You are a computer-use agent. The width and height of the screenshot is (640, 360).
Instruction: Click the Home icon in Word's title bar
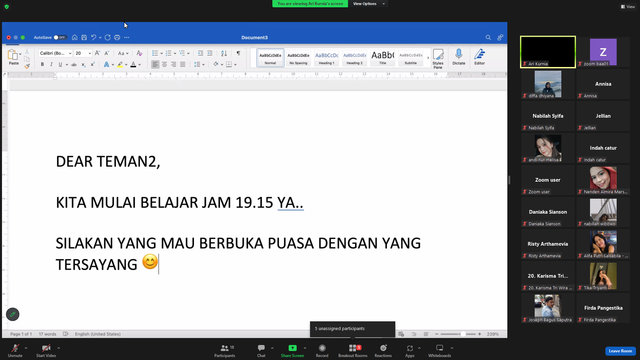click(x=75, y=38)
